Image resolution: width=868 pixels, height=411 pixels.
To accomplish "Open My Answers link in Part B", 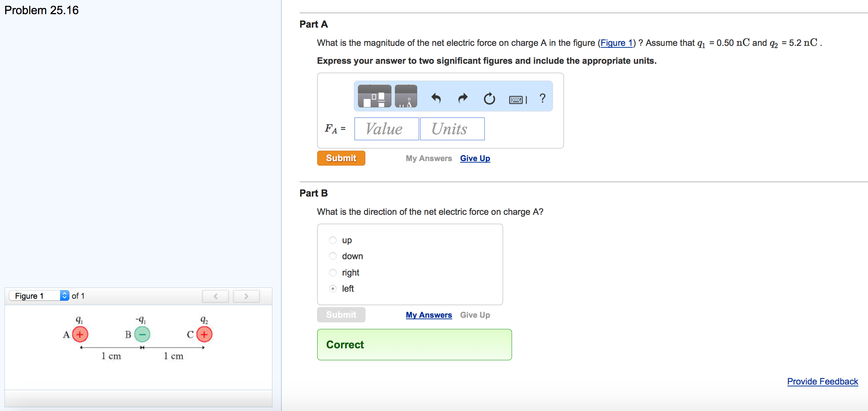I will point(429,315).
